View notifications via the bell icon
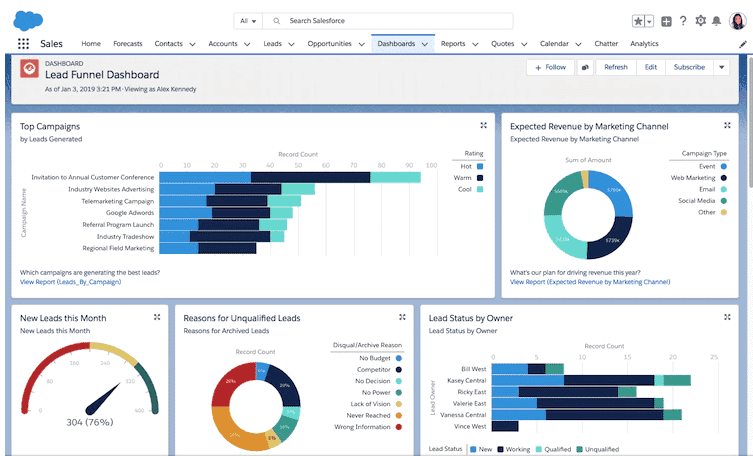This screenshot has width=753, height=456. pyautogui.click(x=717, y=21)
